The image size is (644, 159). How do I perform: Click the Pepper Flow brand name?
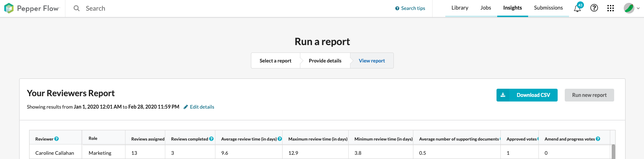tap(38, 9)
